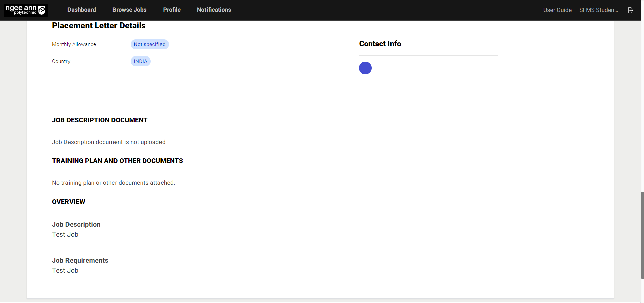The image size is (644, 303).
Task: Select the blue contact avatar circle
Action: click(x=365, y=68)
